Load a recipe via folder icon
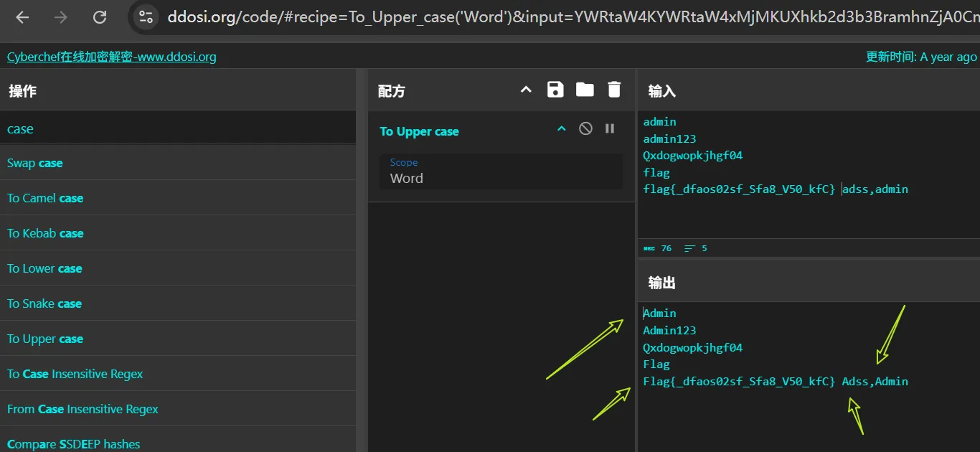The image size is (980, 452). (x=585, y=90)
